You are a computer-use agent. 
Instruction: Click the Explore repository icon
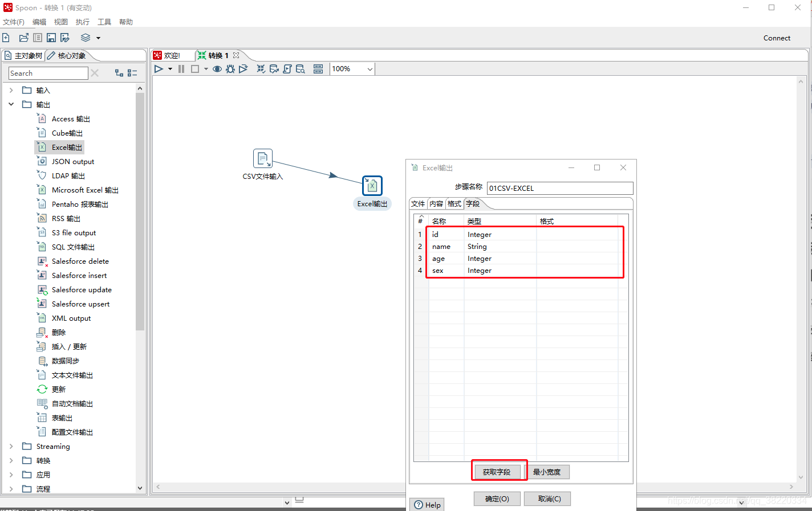pyautogui.click(x=38, y=38)
